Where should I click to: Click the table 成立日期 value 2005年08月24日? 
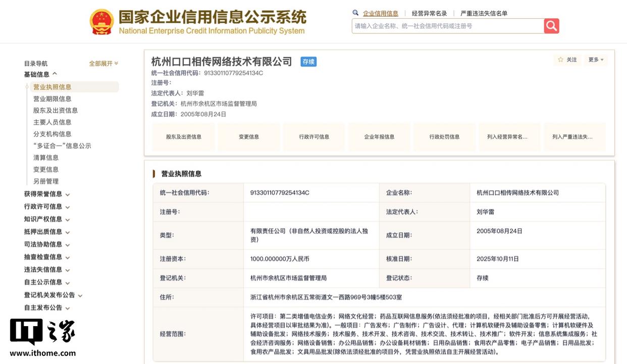499,231
